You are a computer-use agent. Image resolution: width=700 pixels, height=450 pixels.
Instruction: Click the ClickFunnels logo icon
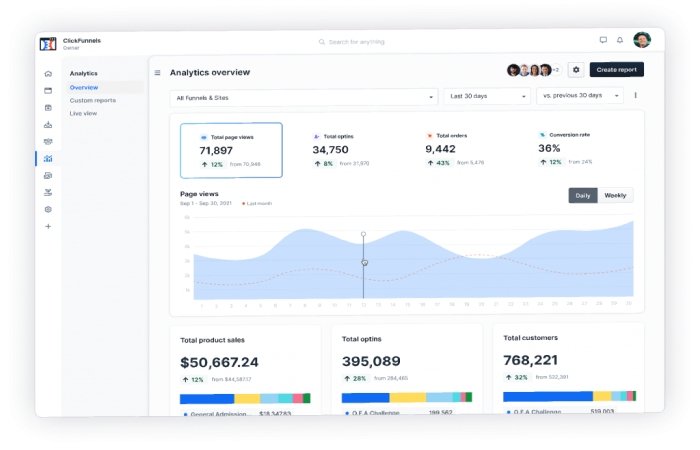48,44
